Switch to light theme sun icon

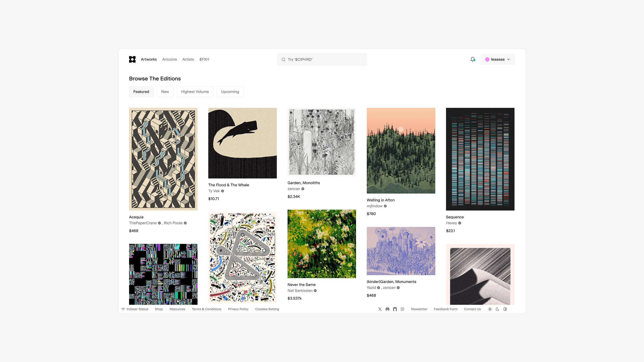[x=490, y=309]
